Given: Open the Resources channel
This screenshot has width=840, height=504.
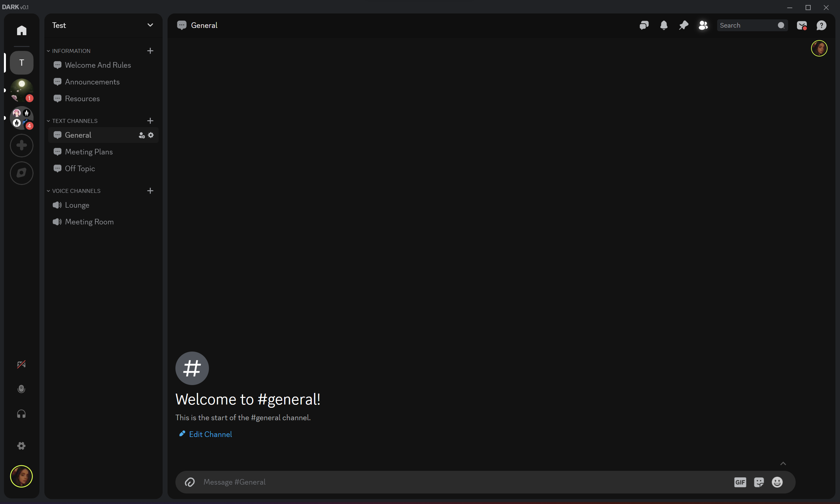Looking at the screenshot, I should pyautogui.click(x=103, y=99).
